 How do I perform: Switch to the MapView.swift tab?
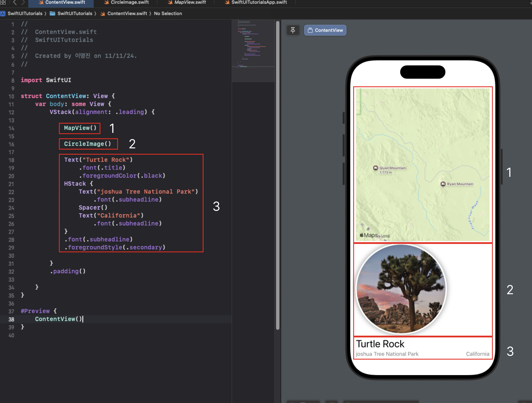click(190, 3)
